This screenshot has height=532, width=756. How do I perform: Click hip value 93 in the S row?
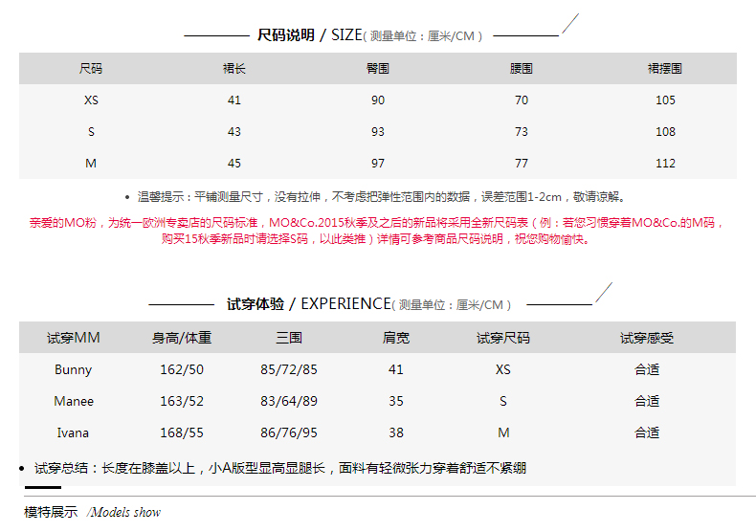pyautogui.click(x=378, y=132)
